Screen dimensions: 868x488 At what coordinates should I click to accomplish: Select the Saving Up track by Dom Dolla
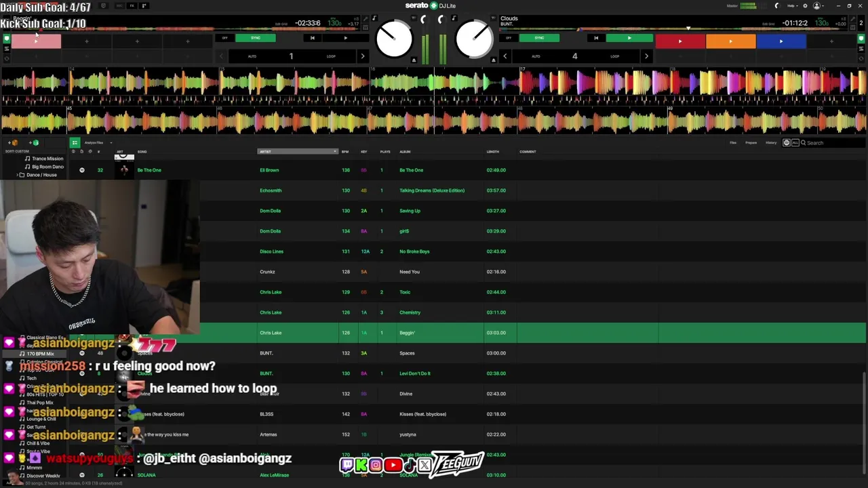click(x=534, y=211)
